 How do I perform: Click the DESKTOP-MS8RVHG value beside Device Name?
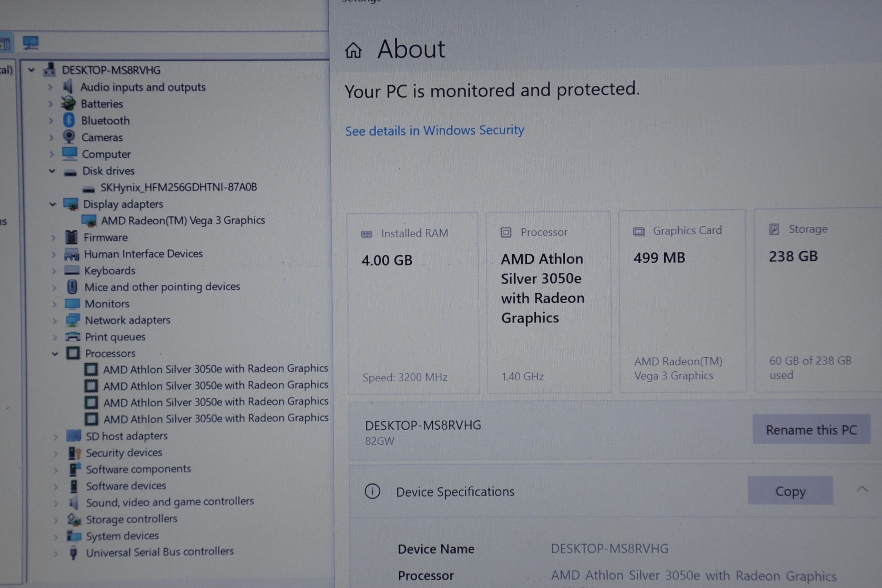coord(609,549)
